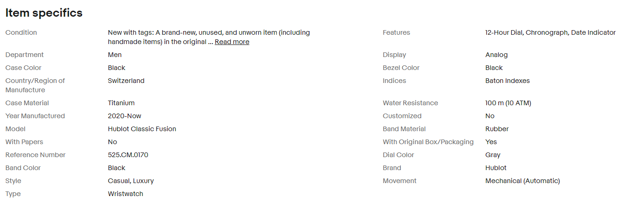
Task: Select the Men department value
Action: pos(115,55)
